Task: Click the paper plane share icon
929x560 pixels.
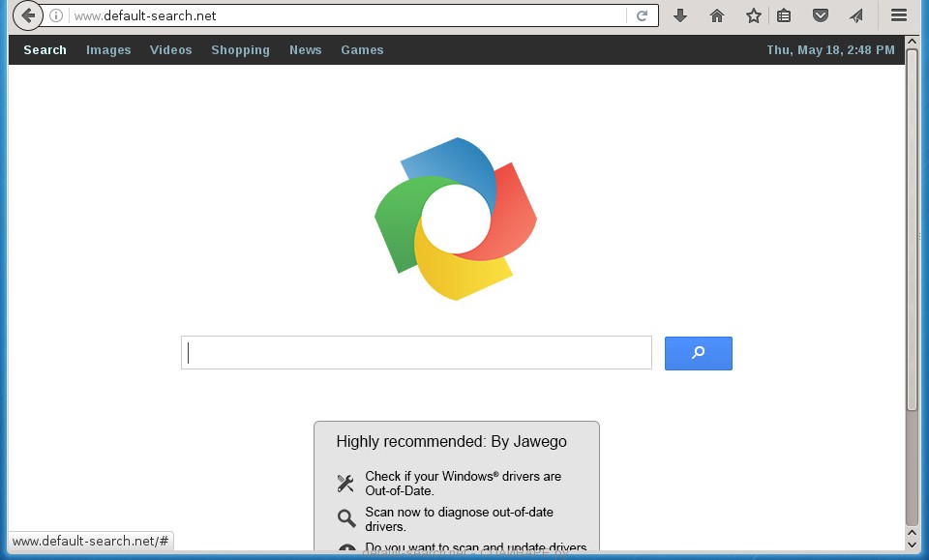Action: point(858,15)
